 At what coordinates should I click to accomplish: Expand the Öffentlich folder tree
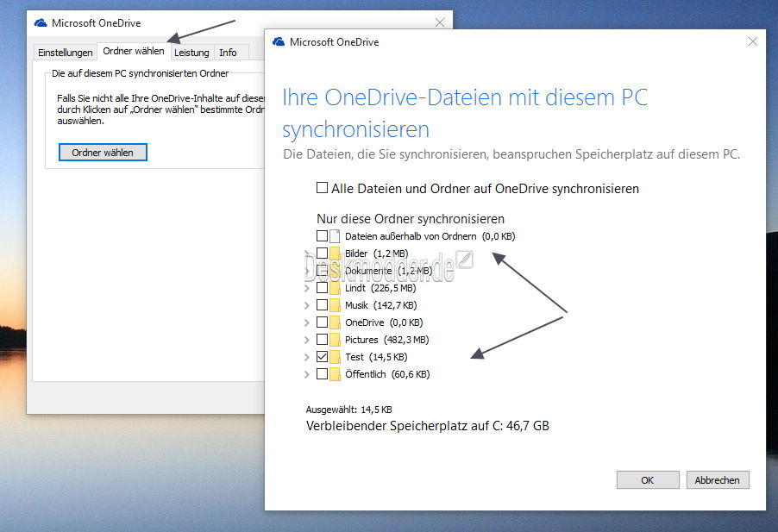click(x=307, y=374)
